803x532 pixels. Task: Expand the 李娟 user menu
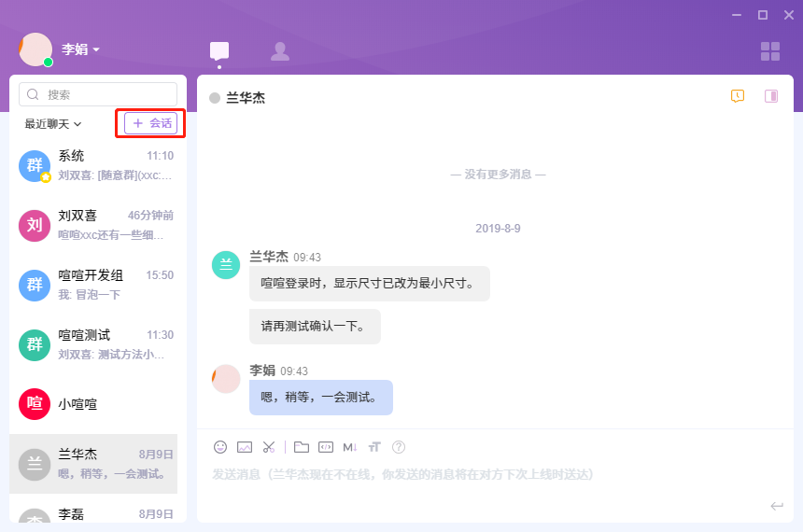81,49
